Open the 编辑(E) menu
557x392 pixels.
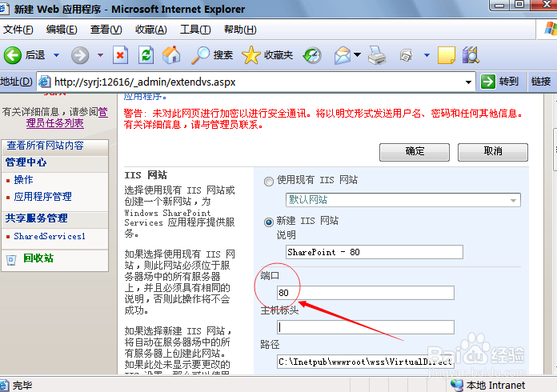62,30
